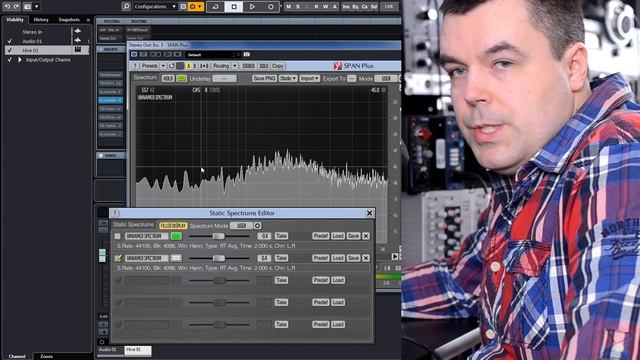Click the undo arrow in the top toolbar

7,7
